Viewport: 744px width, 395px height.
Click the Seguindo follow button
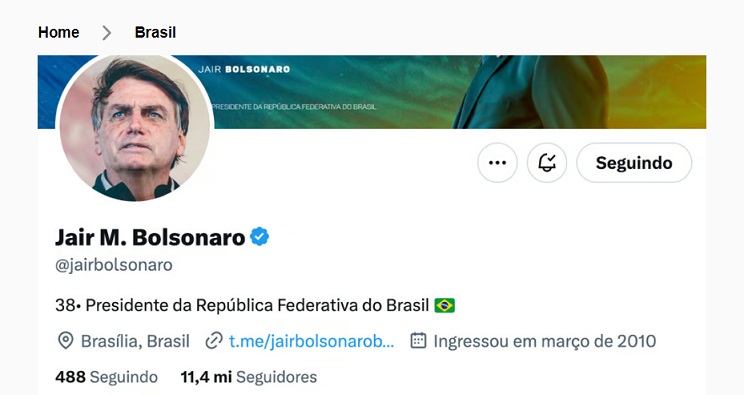coord(634,163)
